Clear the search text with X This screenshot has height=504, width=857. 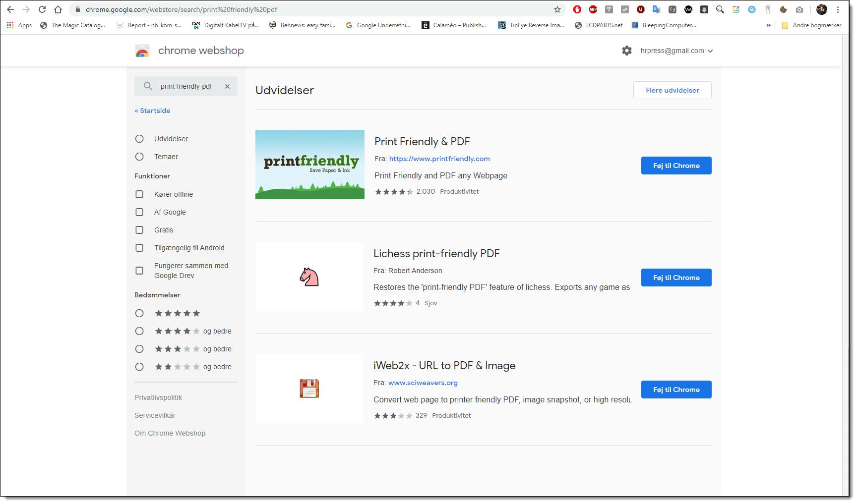227,86
